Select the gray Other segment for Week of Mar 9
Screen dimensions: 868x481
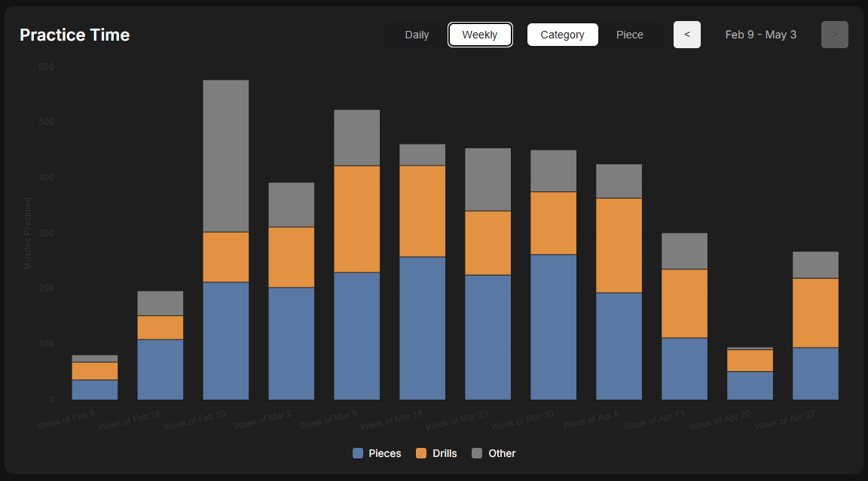[357, 138]
